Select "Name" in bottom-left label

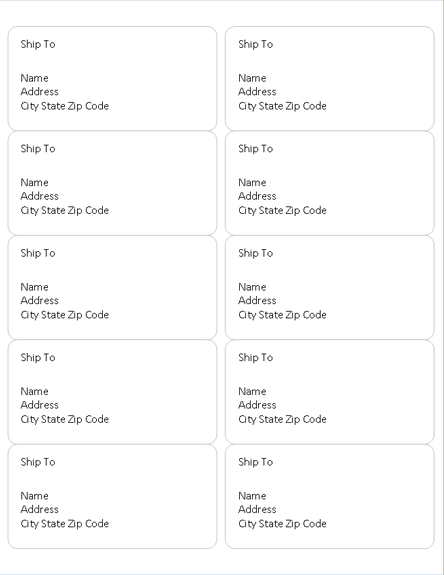coord(34,496)
